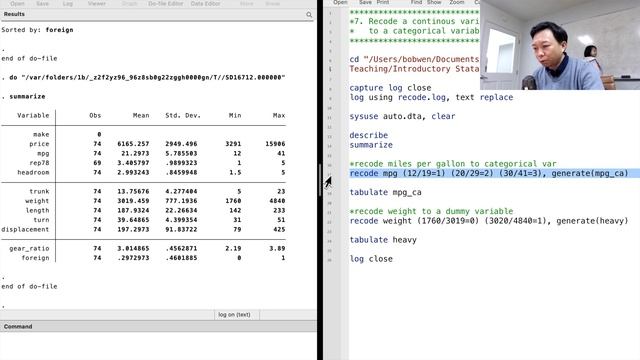Open Do-file Editor from main toolbar
Screen dimensions: 640x360
(x=166, y=3)
